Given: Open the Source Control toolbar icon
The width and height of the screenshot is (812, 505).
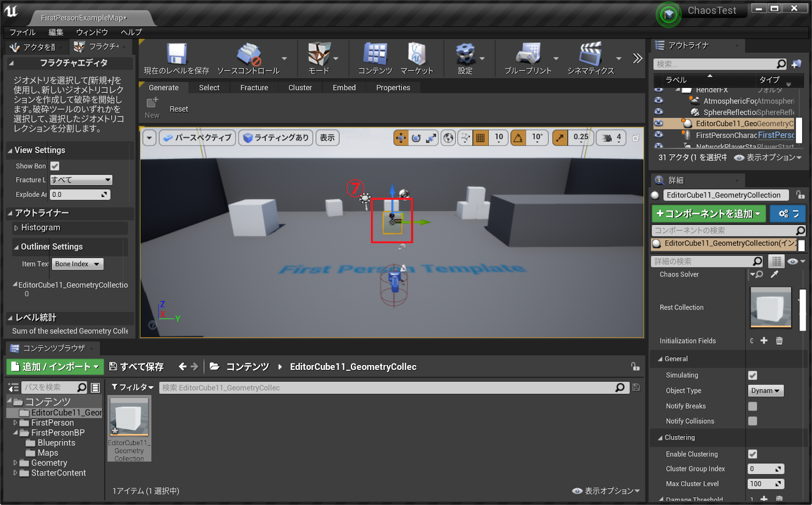Looking at the screenshot, I should pyautogui.click(x=249, y=54).
